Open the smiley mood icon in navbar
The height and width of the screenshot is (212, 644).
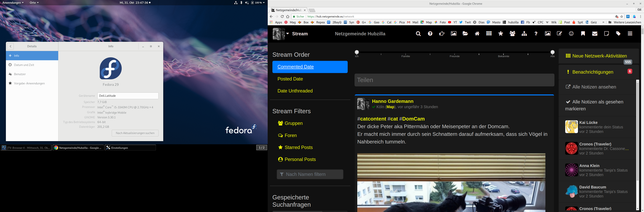click(571, 34)
